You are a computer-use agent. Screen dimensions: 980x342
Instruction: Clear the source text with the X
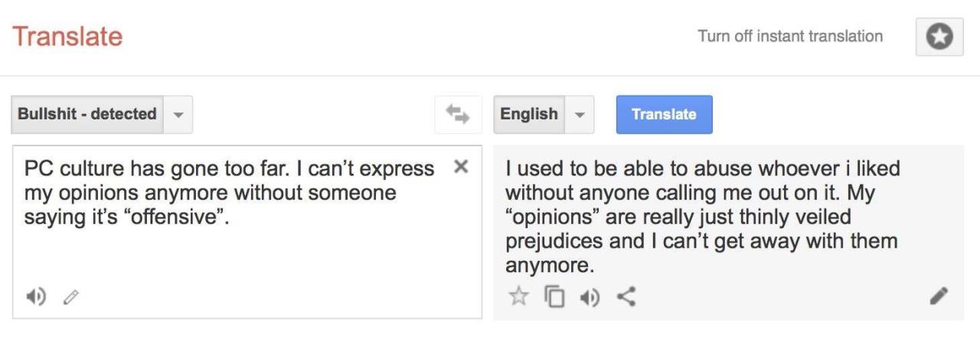461,166
